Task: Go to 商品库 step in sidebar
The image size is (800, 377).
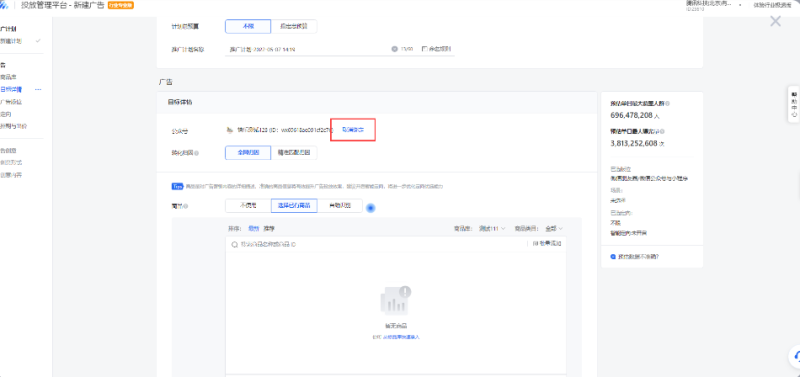Action: pos(9,77)
